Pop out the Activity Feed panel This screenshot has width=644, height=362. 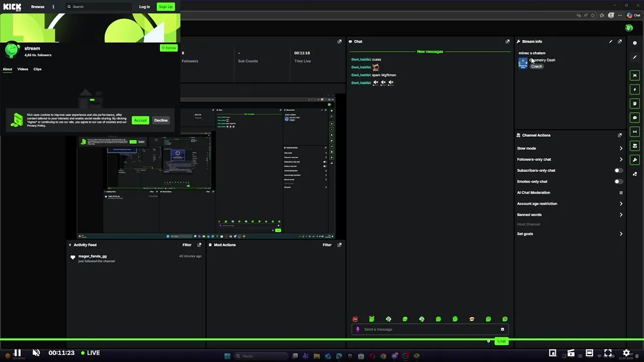(x=199, y=245)
